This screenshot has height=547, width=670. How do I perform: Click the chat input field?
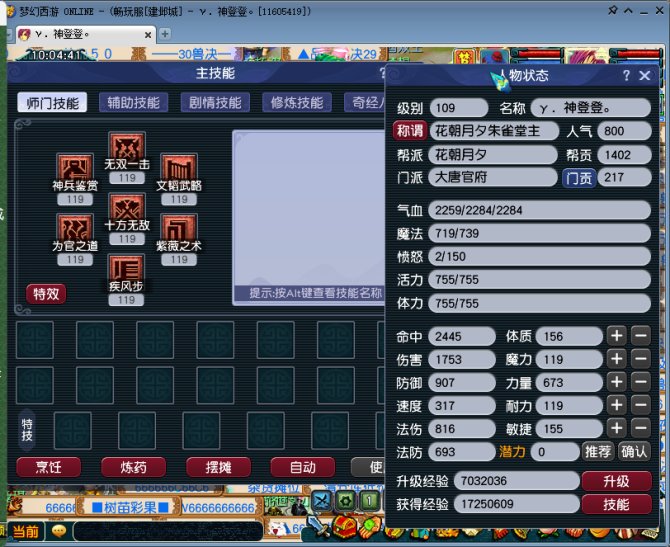point(168,531)
